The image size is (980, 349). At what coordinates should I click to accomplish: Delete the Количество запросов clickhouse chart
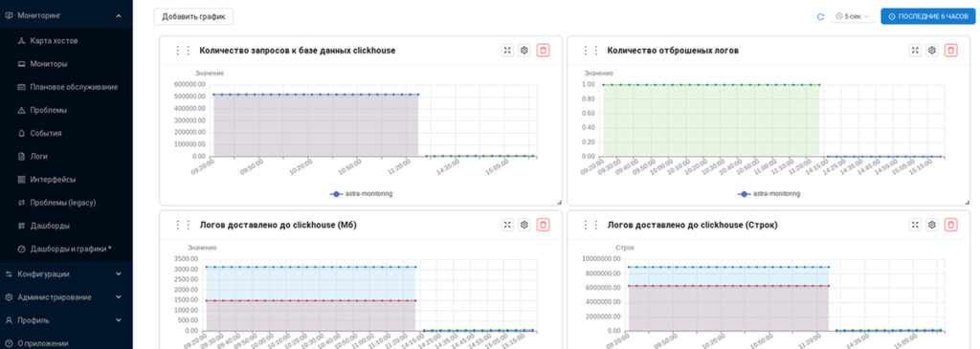pos(544,51)
